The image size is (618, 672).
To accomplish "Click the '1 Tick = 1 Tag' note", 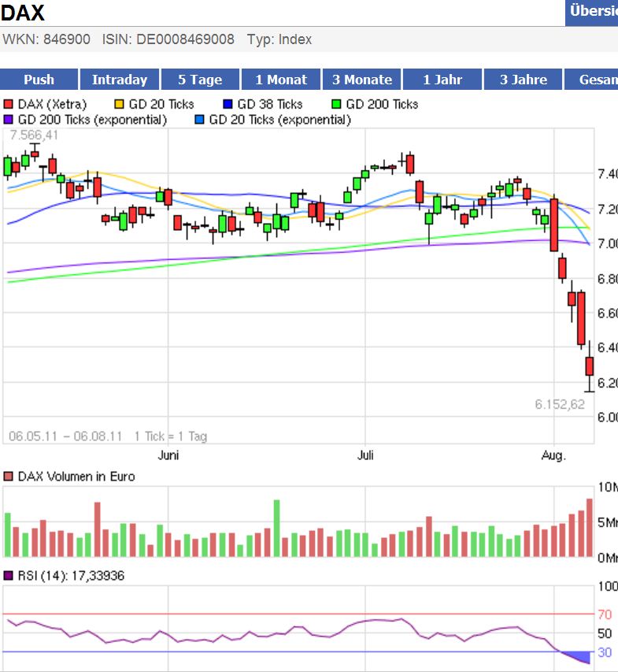I will pyautogui.click(x=171, y=436).
